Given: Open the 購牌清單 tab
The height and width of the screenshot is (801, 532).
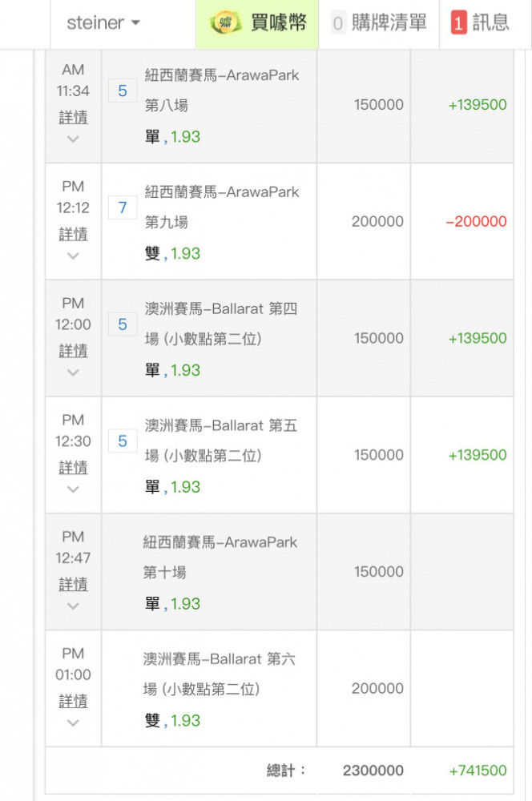Looking at the screenshot, I should pos(379,23).
